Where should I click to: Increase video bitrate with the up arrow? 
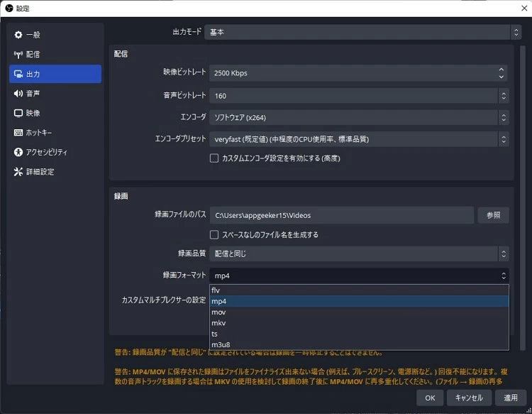[501, 70]
